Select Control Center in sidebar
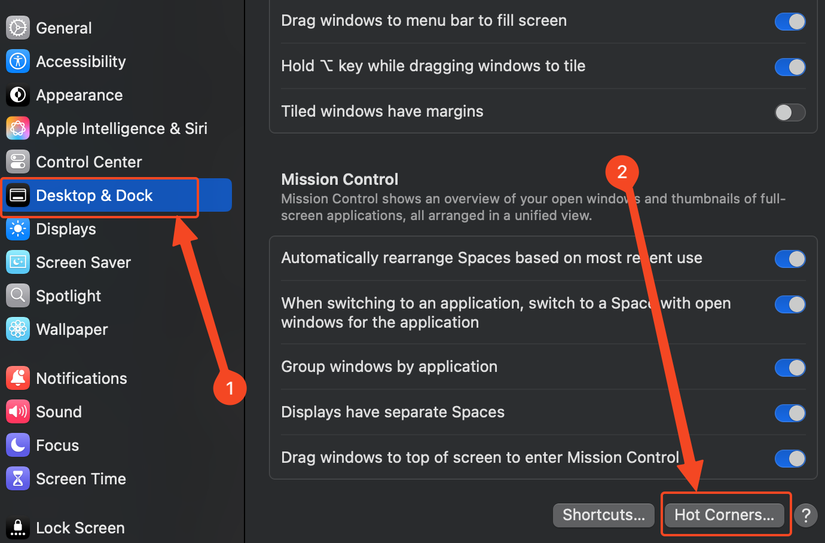 click(117, 162)
